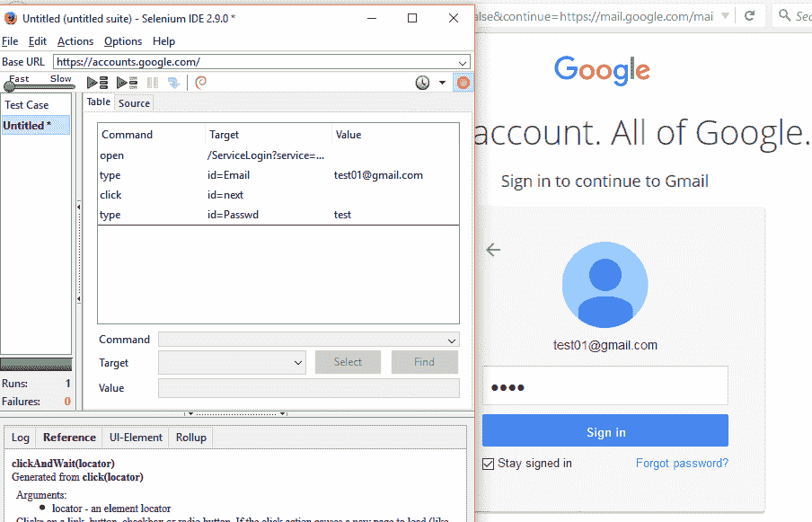
Task: Click the Google back arrow icon
Action: click(493, 250)
